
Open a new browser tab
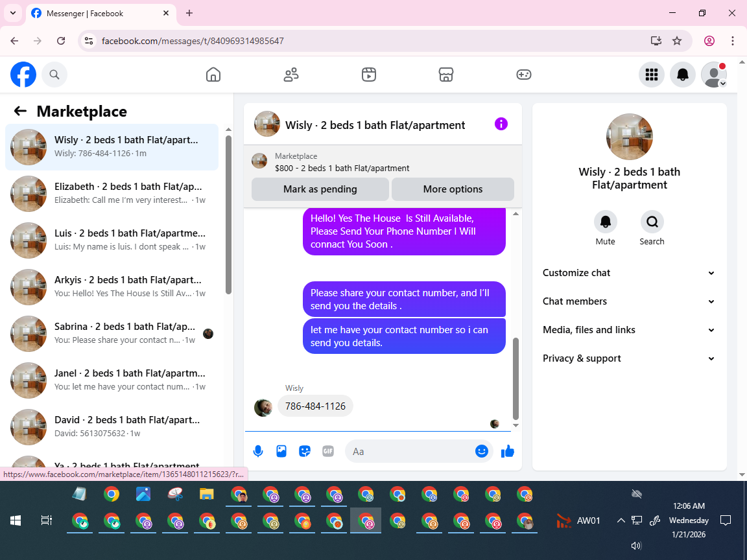pos(189,14)
